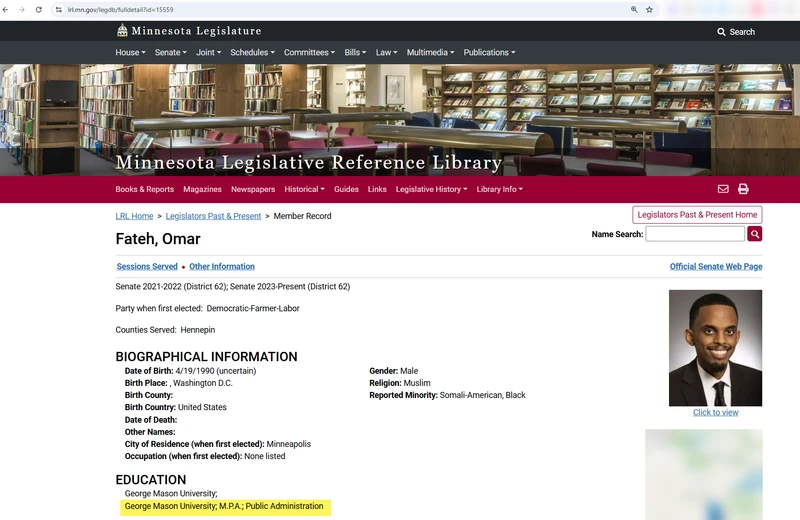Jump to Sessions Served link
Screen dimensions: 800x520
click(147, 267)
